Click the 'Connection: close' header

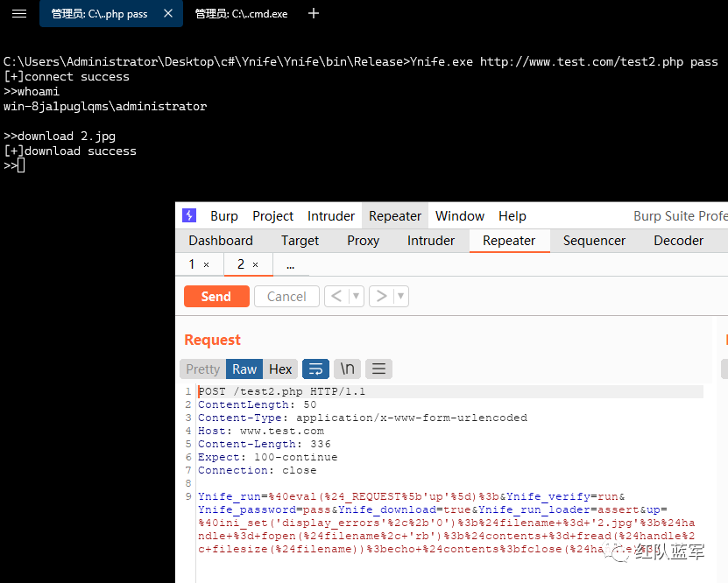pyautogui.click(x=258, y=470)
